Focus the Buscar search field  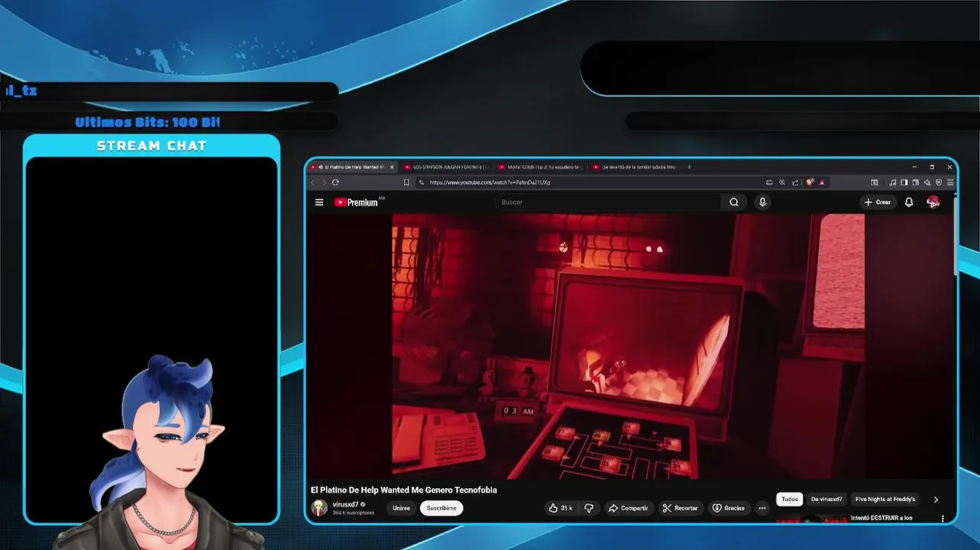[x=608, y=202]
